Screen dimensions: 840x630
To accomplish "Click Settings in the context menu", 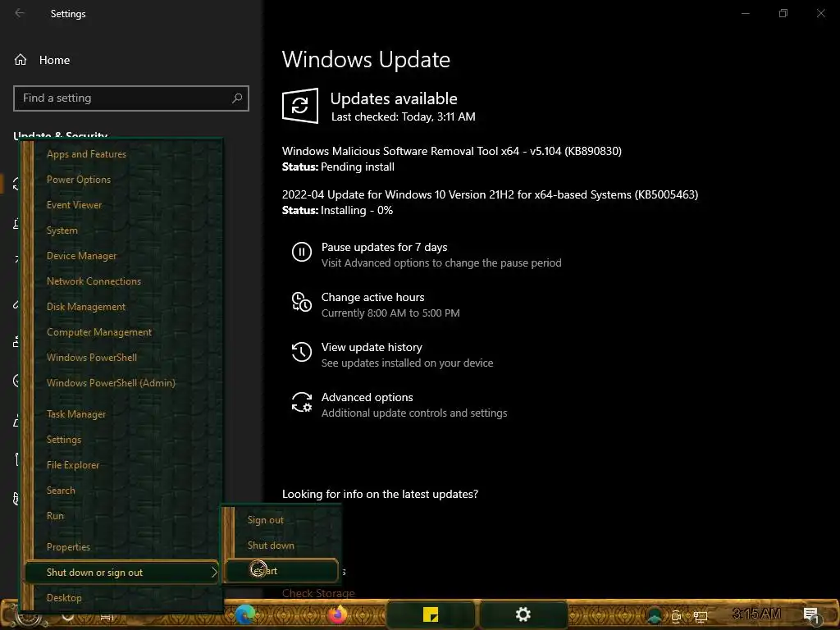I will [x=64, y=440].
